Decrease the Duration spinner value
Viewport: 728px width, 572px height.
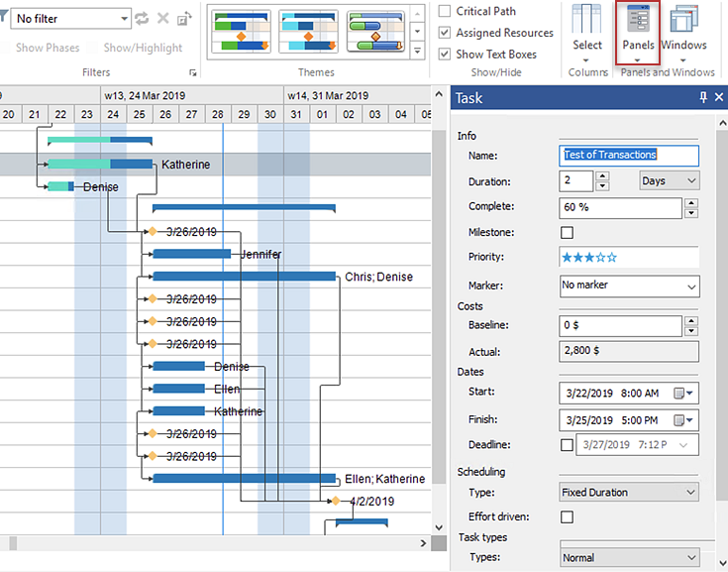602,185
